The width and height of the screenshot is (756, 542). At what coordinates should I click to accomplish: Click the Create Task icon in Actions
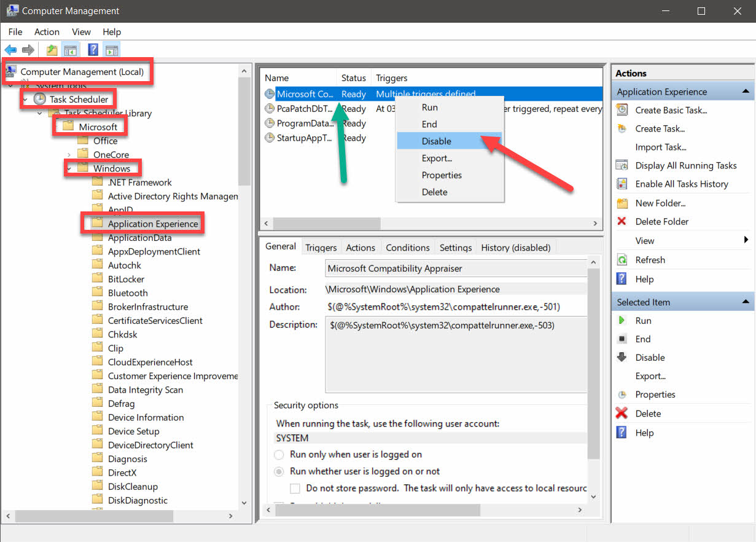[x=622, y=128]
